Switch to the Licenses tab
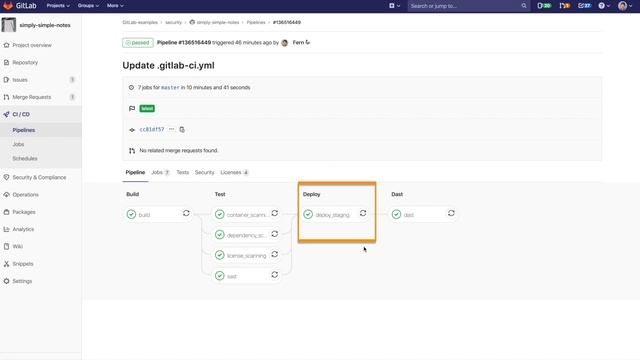 point(234,173)
